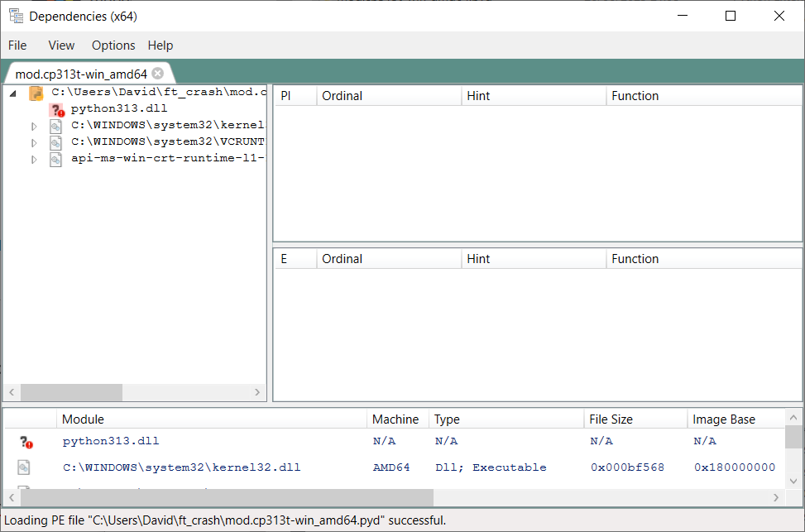Image resolution: width=805 pixels, height=532 pixels.
Task: Sort module list by File Size column
Action: pyautogui.click(x=611, y=419)
